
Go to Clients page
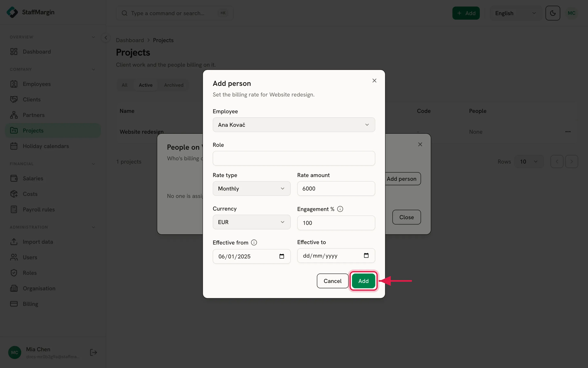point(53,100)
